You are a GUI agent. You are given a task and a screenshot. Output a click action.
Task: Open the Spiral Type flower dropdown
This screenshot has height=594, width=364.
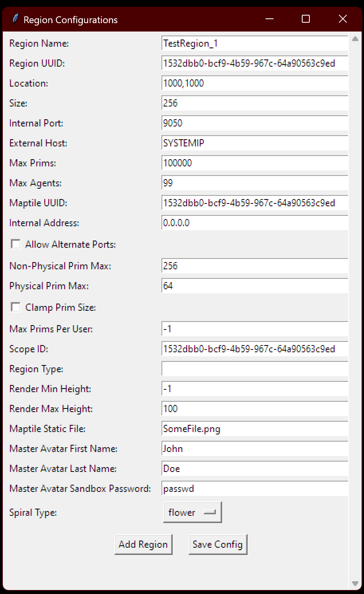pos(192,512)
